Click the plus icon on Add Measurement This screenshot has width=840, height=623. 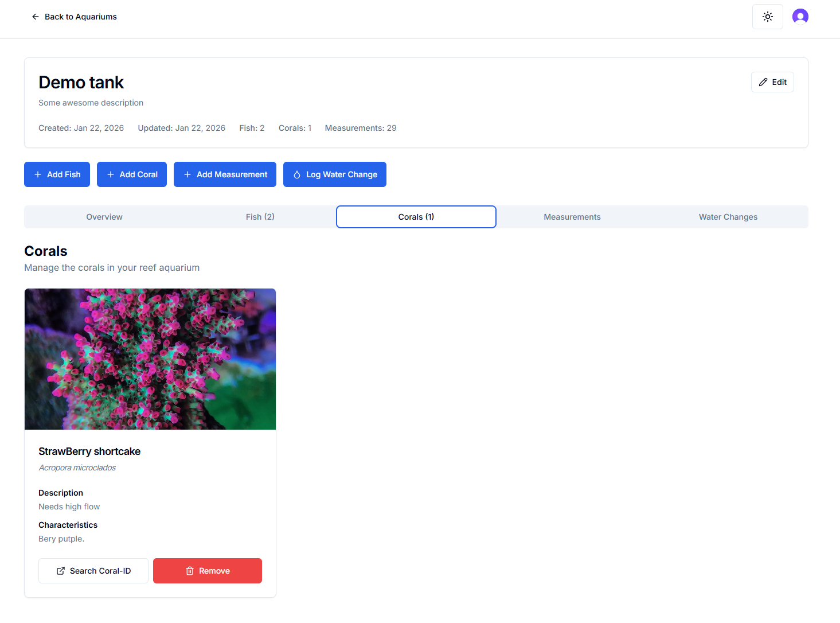point(187,174)
